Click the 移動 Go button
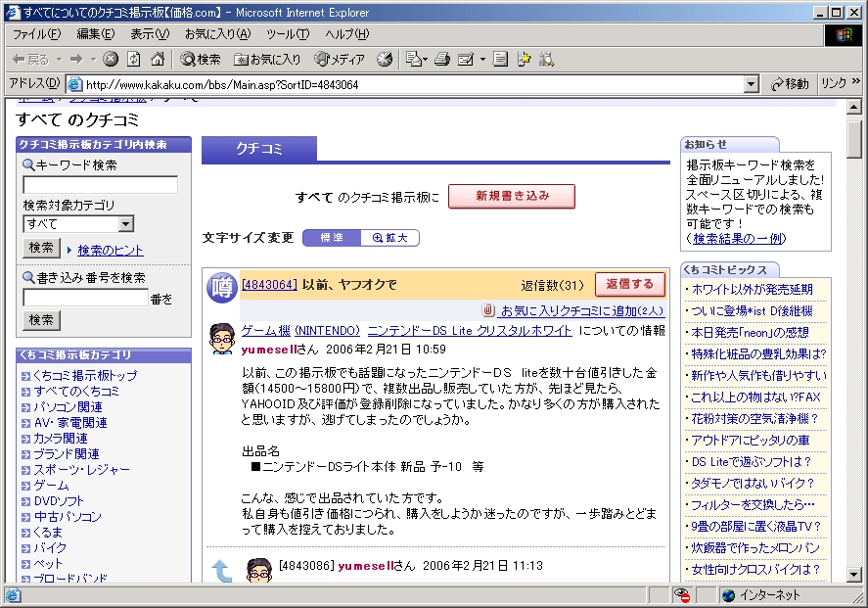Screen dimensions: 868x608 pyautogui.click(x=790, y=84)
